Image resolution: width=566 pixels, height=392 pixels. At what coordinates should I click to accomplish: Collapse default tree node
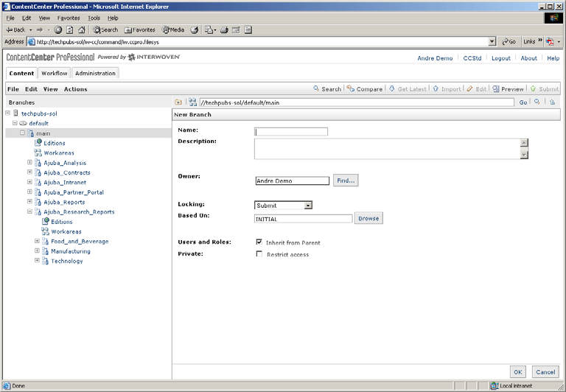15,123
